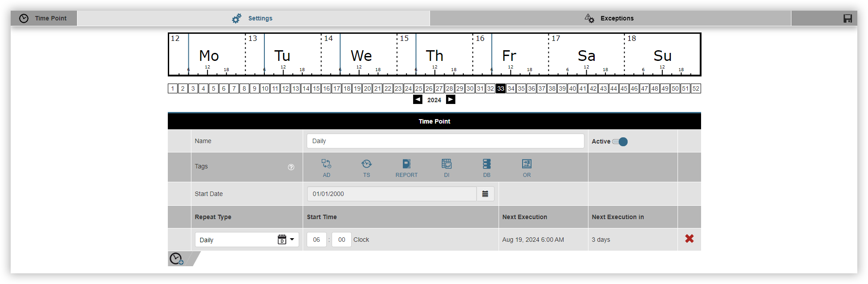Go to next year
Viewport: 868px width, 284px height.
coord(450,100)
